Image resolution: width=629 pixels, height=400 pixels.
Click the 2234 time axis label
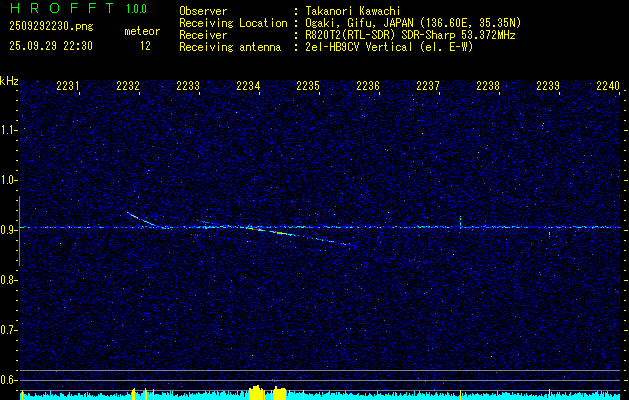(248, 87)
